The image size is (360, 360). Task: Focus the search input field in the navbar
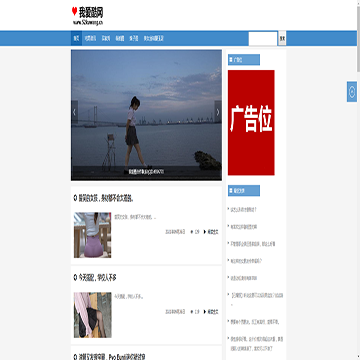(263, 39)
